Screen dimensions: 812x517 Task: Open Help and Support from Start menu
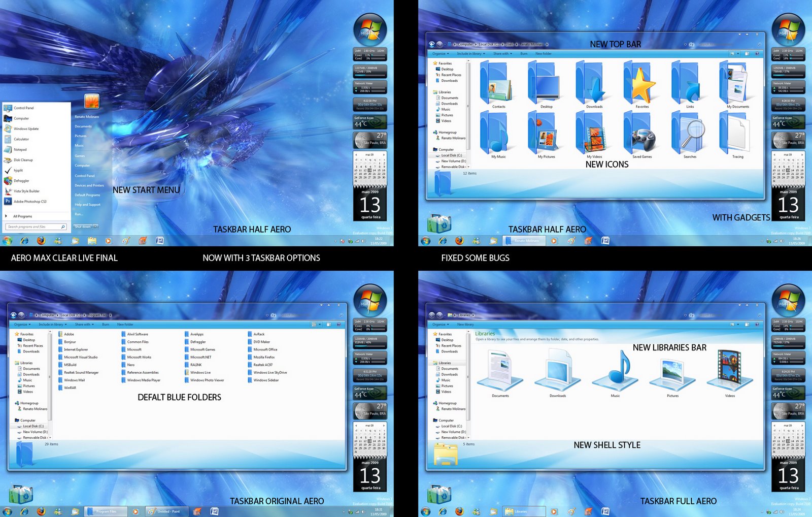87,205
